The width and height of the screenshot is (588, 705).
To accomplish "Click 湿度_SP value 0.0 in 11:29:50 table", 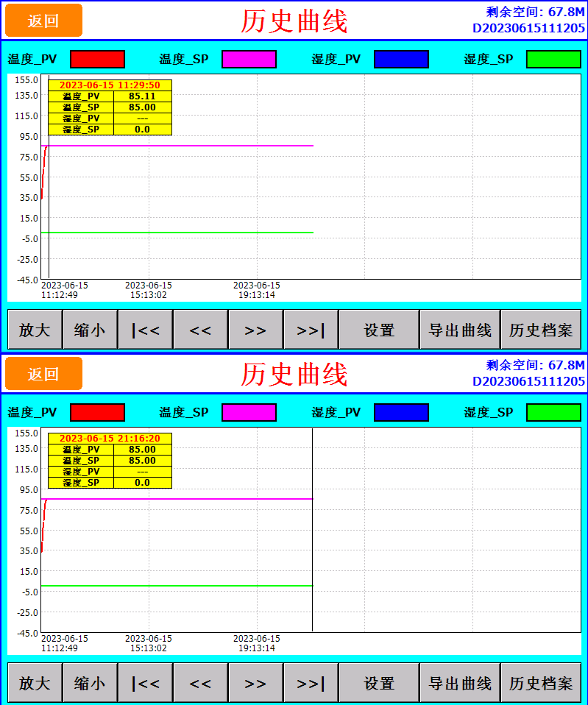I will coord(143,130).
